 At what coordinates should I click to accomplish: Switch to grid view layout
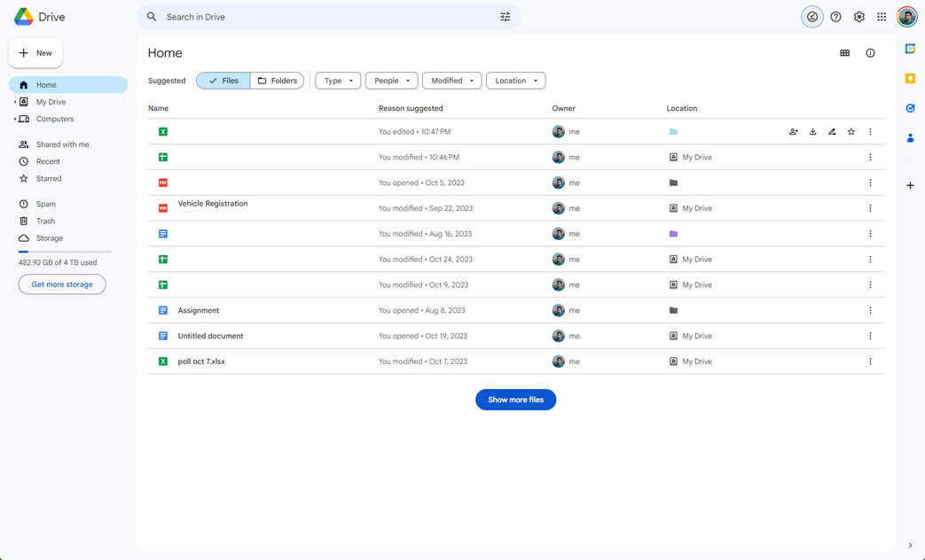(843, 52)
